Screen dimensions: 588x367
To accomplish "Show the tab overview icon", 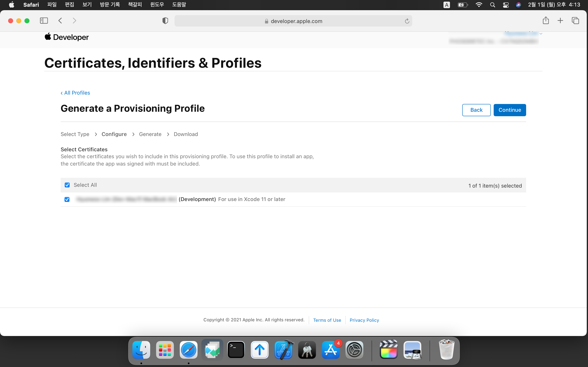I will (575, 21).
